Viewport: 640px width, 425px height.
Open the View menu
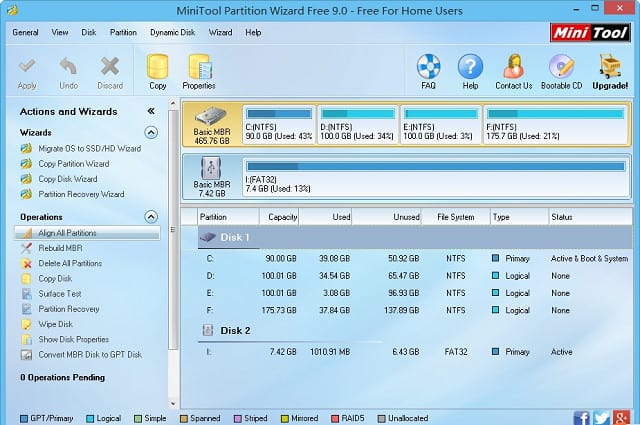[60, 32]
